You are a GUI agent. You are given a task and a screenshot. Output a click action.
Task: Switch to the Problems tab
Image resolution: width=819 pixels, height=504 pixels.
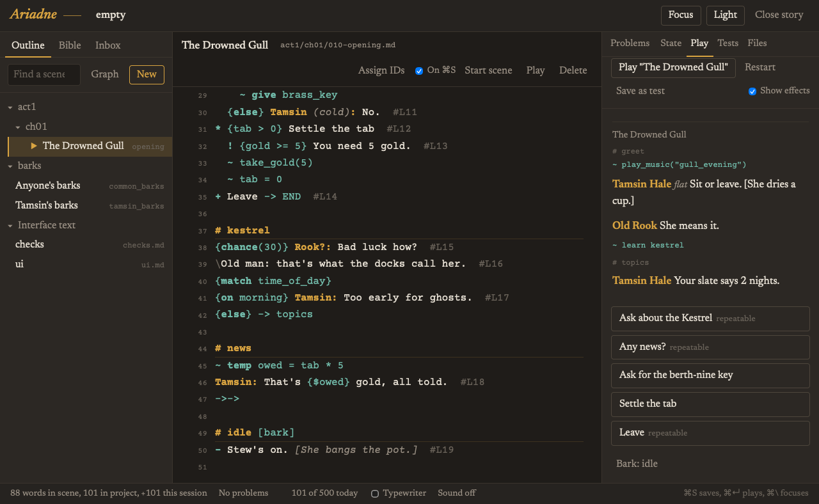[x=630, y=43]
